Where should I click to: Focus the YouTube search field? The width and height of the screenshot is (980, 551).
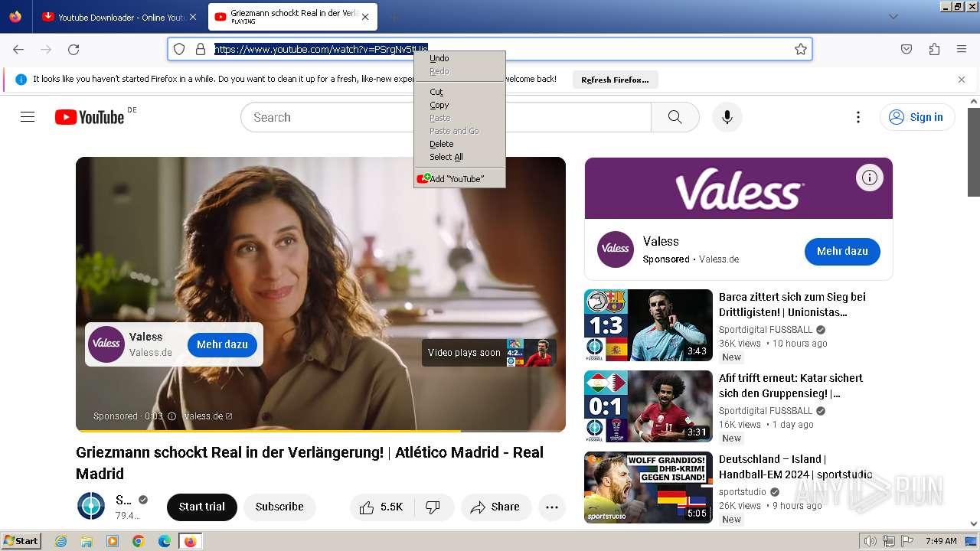coord(446,117)
